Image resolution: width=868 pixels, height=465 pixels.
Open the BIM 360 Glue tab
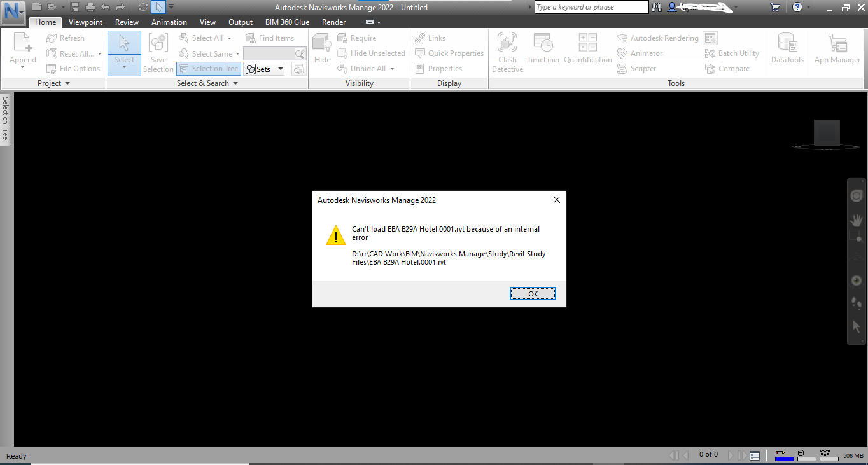(x=287, y=22)
